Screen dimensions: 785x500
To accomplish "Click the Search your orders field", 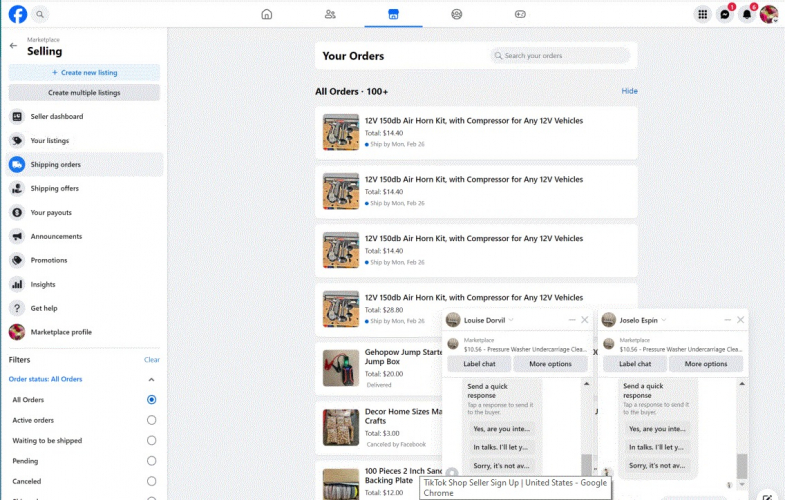I will coord(560,56).
